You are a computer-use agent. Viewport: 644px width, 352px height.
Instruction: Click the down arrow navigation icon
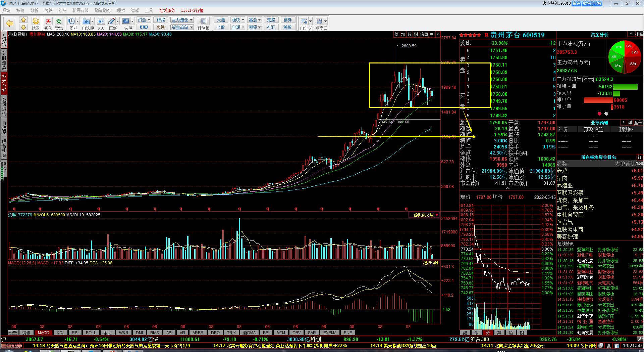(23, 27)
